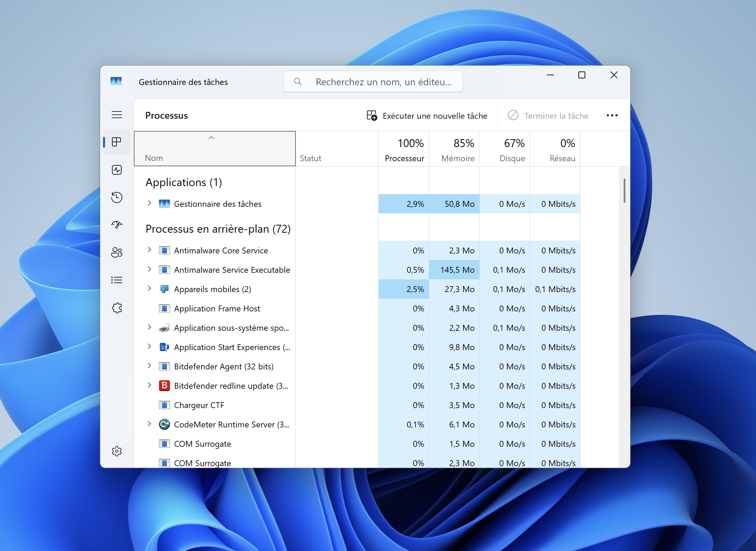Sort by the Statut column header
This screenshot has width=756, height=551.
coord(337,148)
